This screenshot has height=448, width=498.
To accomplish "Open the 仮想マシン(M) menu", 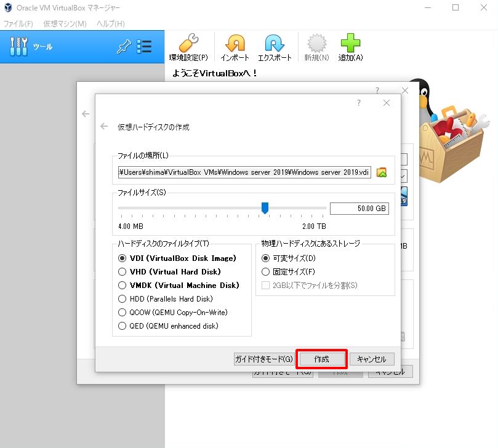I will tap(65, 24).
